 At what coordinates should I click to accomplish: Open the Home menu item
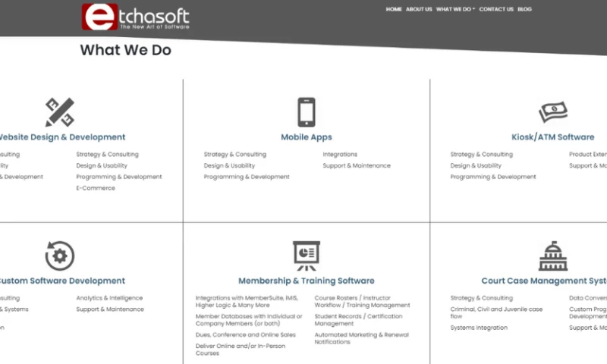(x=394, y=9)
